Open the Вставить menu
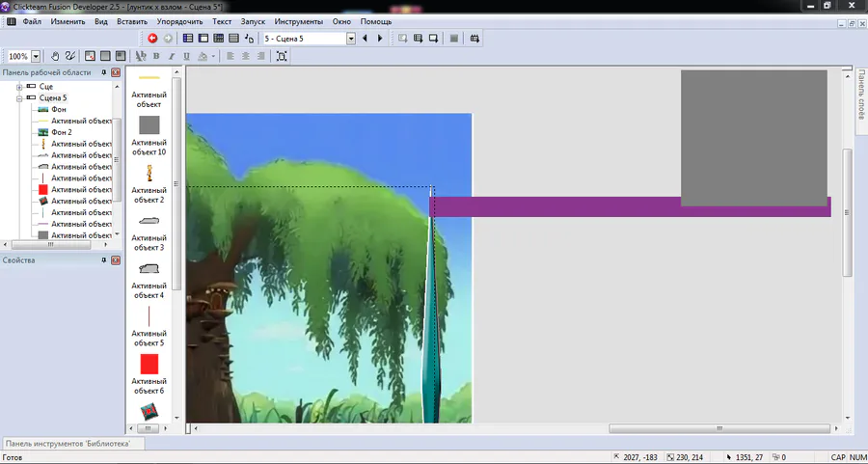Viewport: 868px width, 464px height. coord(132,21)
